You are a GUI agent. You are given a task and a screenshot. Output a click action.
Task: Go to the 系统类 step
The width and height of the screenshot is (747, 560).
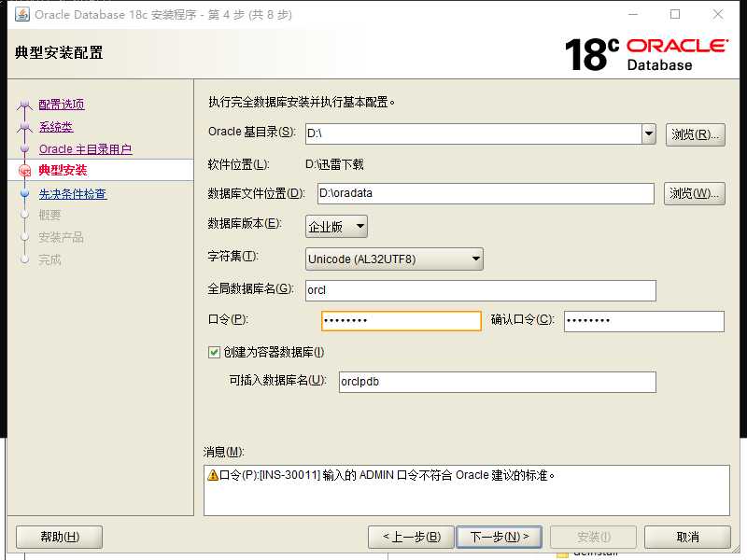tap(56, 127)
